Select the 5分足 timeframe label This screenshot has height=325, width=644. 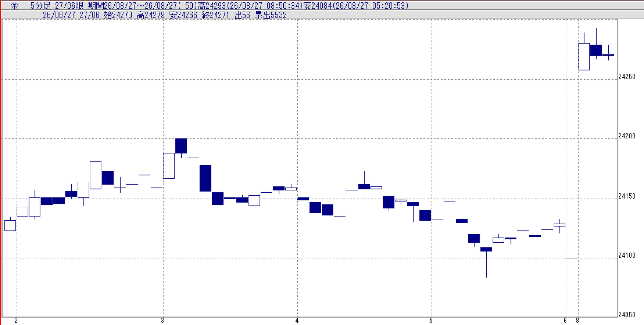pyautogui.click(x=41, y=6)
